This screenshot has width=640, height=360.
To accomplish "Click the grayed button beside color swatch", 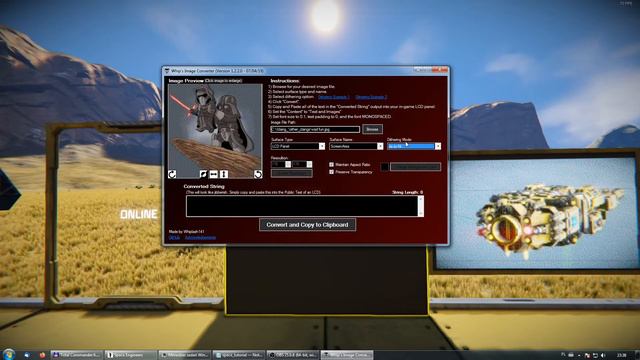I will pyautogui.click(x=415, y=167).
